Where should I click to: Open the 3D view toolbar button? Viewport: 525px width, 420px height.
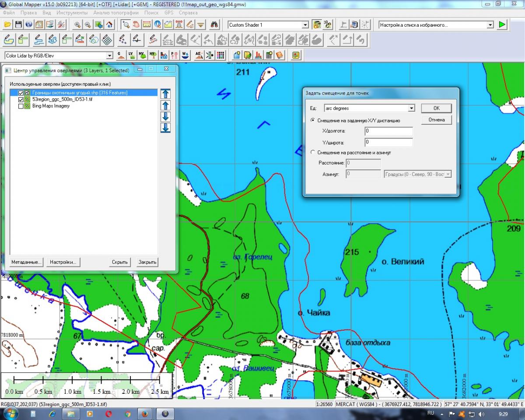(x=328, y=25)
